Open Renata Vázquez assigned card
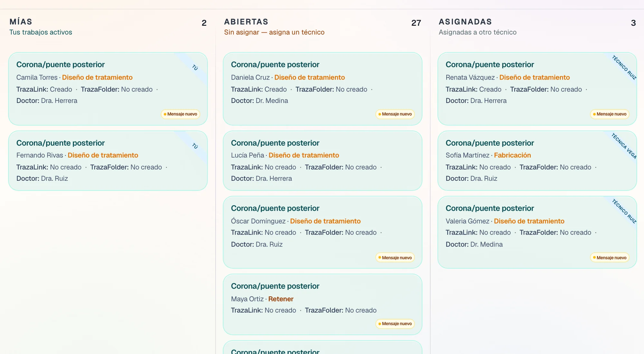 pos(537,89)
